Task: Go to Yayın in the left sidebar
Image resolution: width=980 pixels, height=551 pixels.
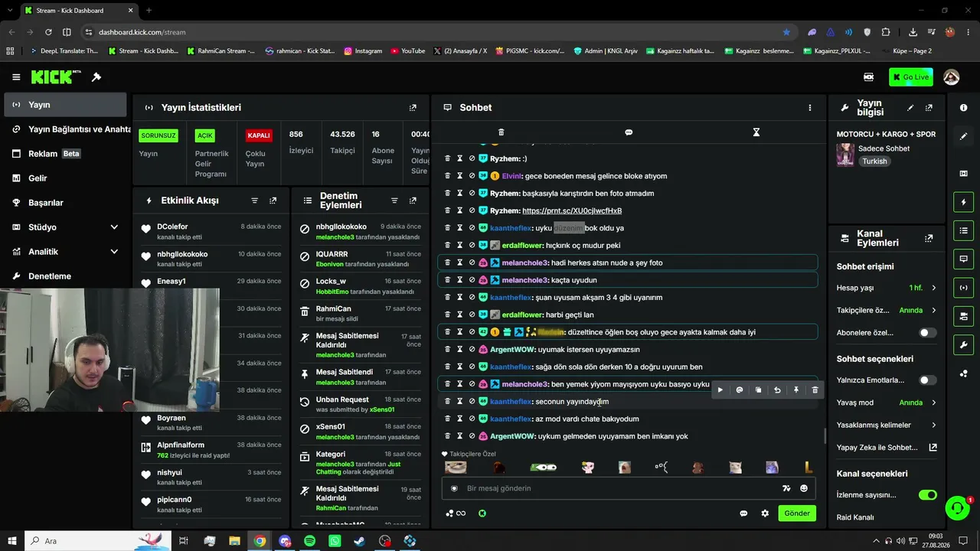Action: [66, 105]
